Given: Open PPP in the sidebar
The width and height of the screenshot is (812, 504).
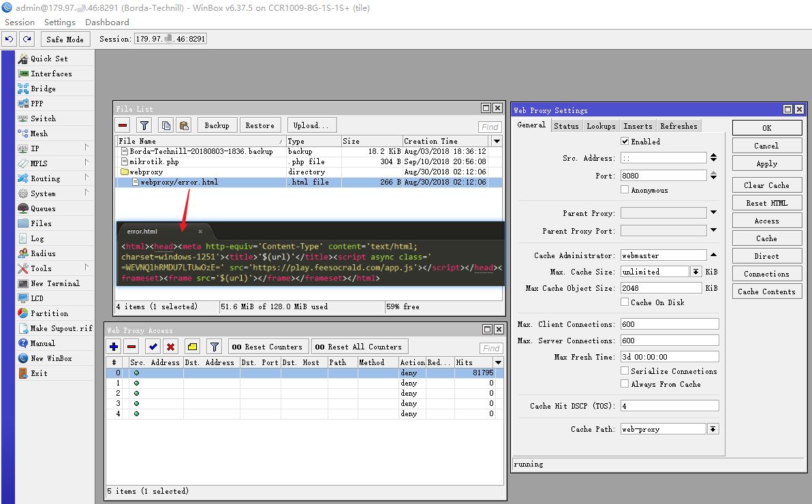Looking at the screenshot, I should click(x=37, y=104).
